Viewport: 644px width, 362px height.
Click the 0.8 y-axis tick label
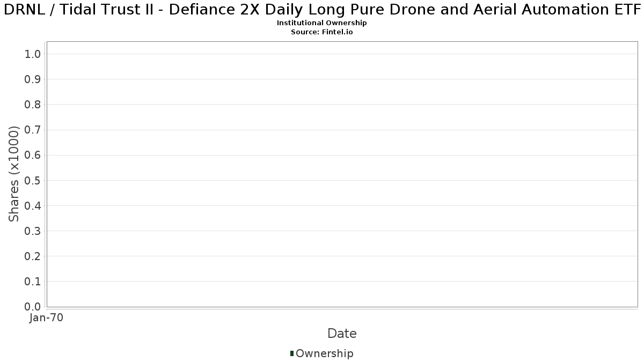pyautogui.click(x=33, y=105)
